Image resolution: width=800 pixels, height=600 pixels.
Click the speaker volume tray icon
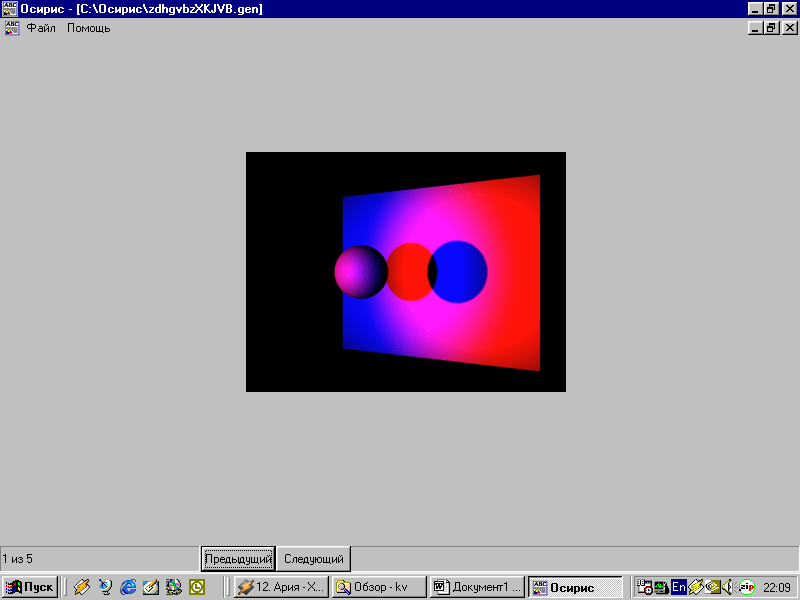coord(728,587)
